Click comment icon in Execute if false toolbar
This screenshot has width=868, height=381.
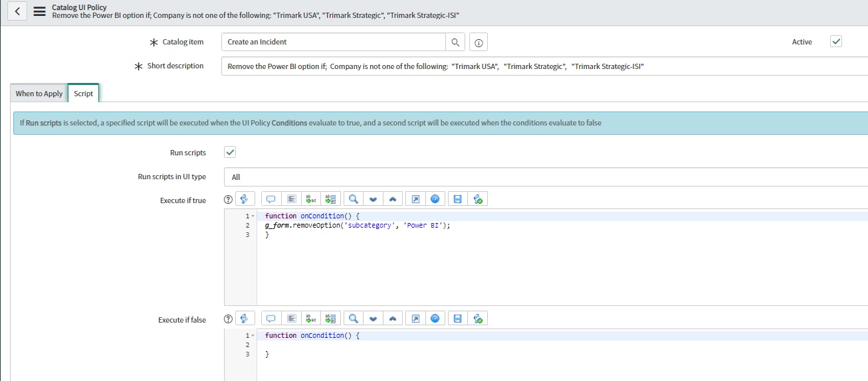271,319
